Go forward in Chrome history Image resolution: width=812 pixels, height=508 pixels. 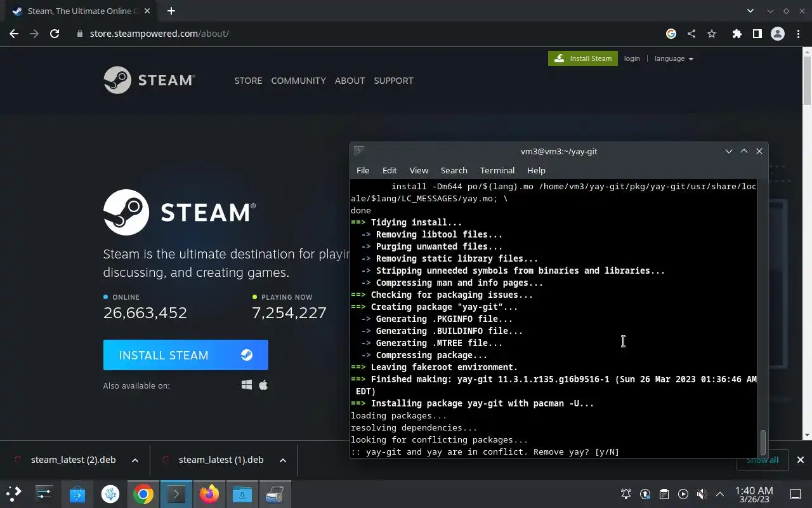tap(34, 34)
